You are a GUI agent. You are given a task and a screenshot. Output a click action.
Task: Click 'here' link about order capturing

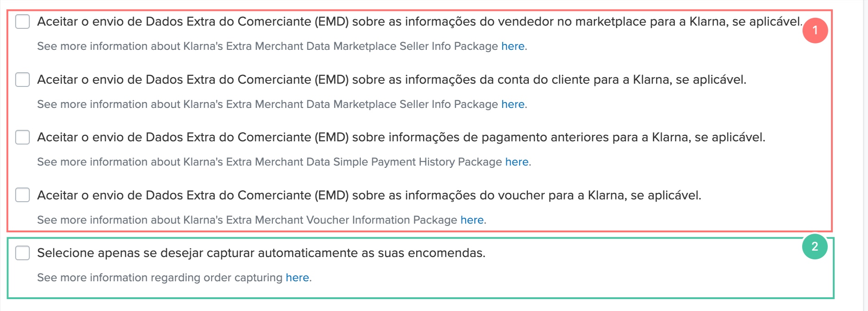(x=298, y=278)
